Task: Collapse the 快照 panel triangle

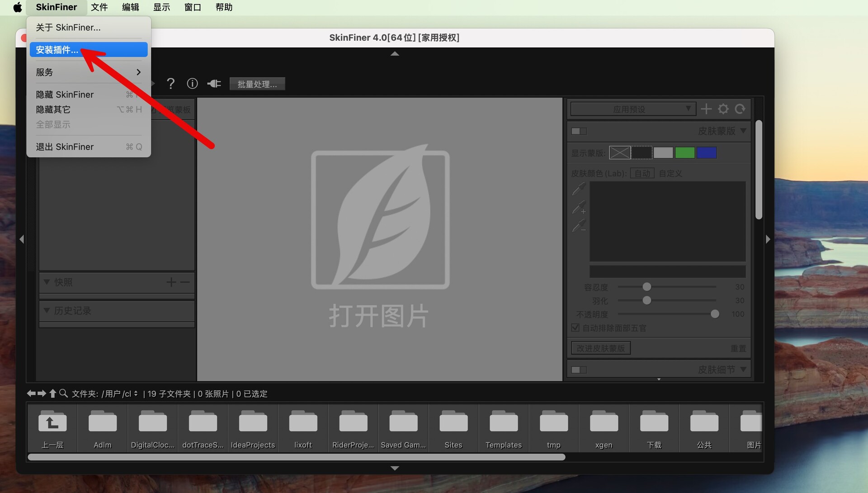Action: point(47,282)
